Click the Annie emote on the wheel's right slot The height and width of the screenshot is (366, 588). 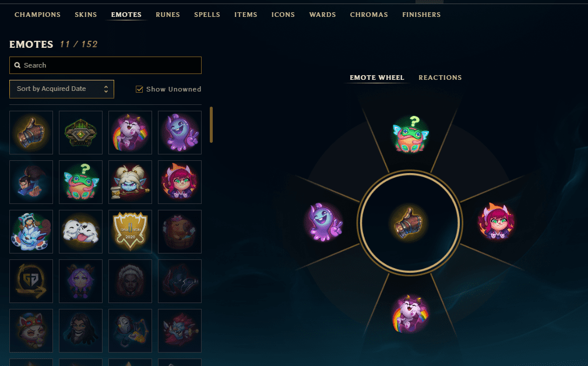point(496,221)
